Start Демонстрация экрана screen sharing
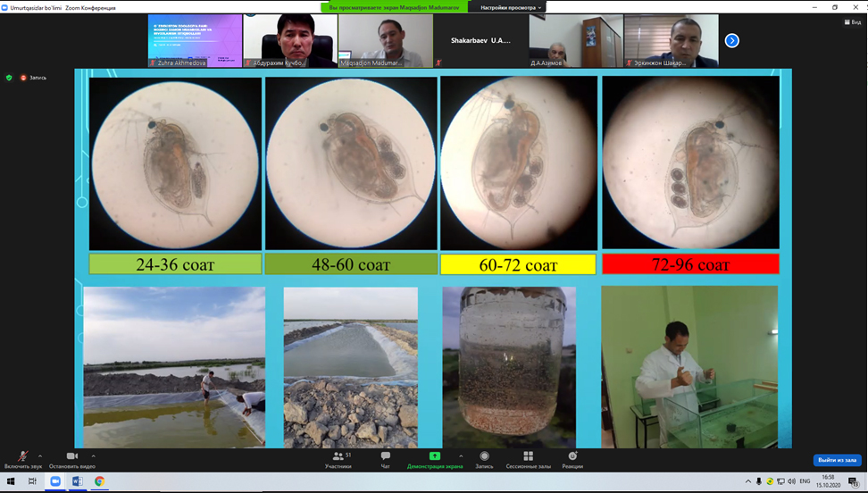This screenshot has height=493, width=868. click(435, 459)
